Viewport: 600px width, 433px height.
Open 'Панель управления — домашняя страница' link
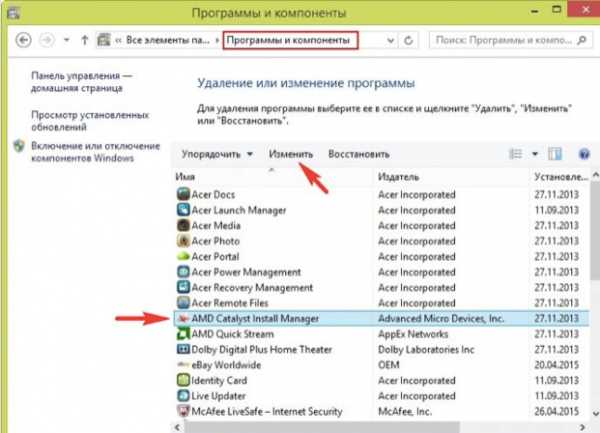tap(81, 82)
